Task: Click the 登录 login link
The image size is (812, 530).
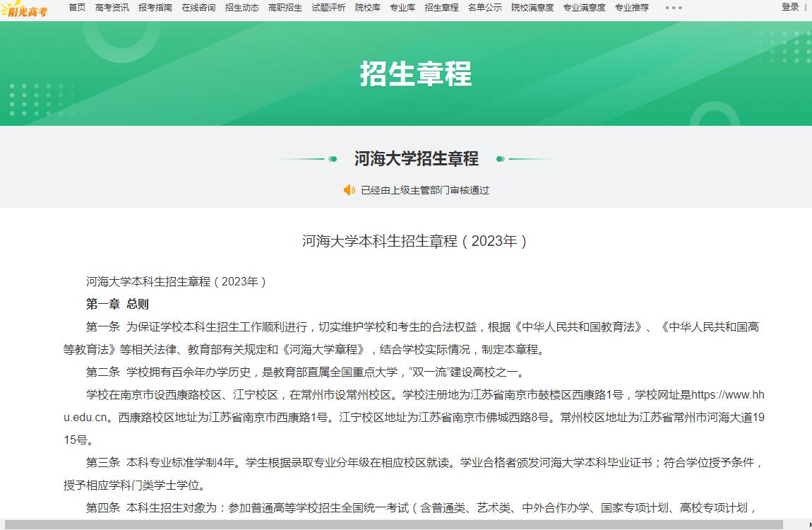Action: tap(790, 7)
